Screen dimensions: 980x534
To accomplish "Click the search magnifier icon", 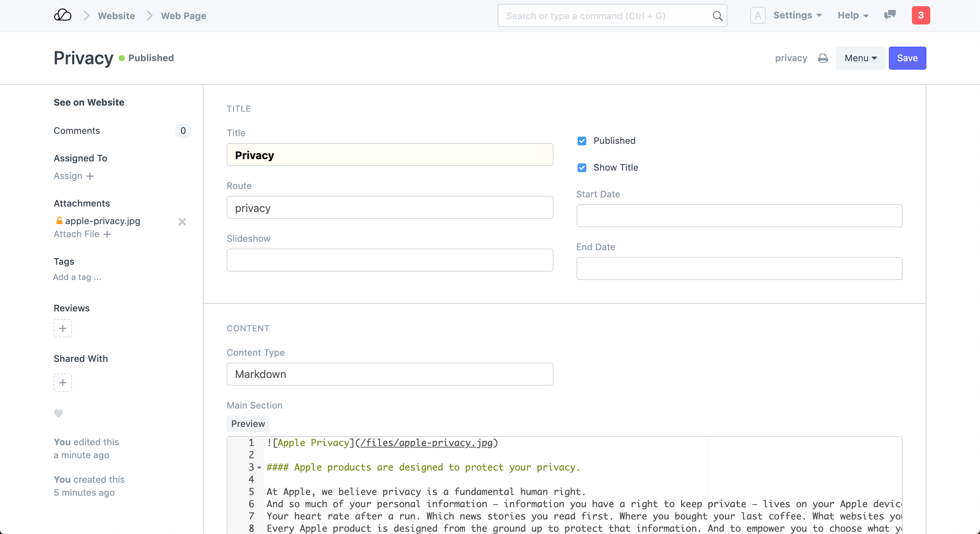I will tap(717, 16).
